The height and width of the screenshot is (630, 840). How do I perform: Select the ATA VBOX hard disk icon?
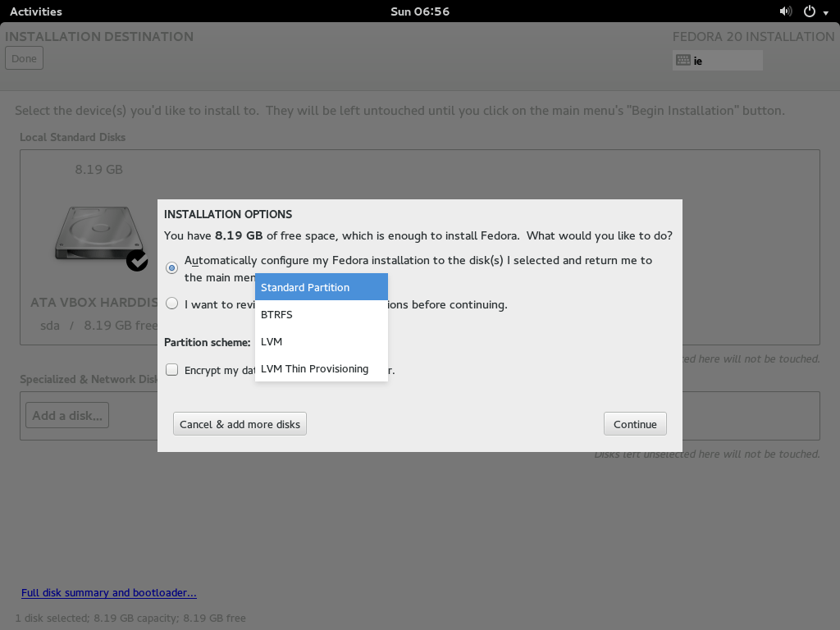click(99, 234)
